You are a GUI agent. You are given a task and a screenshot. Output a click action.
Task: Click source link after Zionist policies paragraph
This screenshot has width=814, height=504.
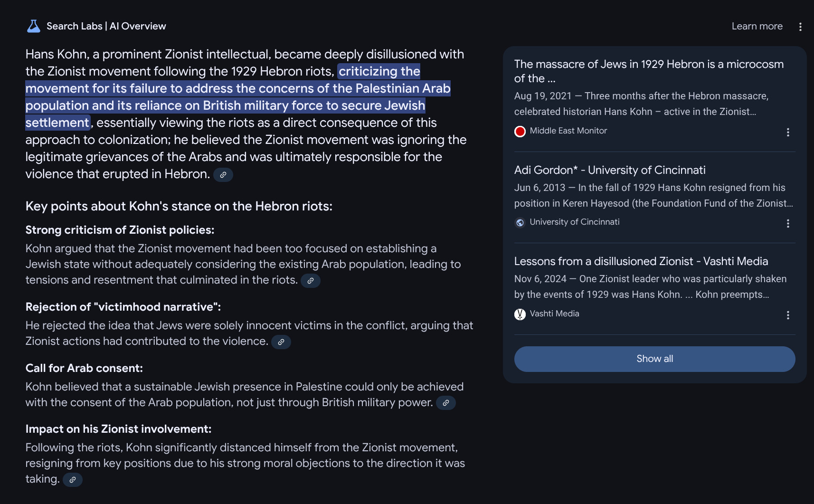[311, 281]
